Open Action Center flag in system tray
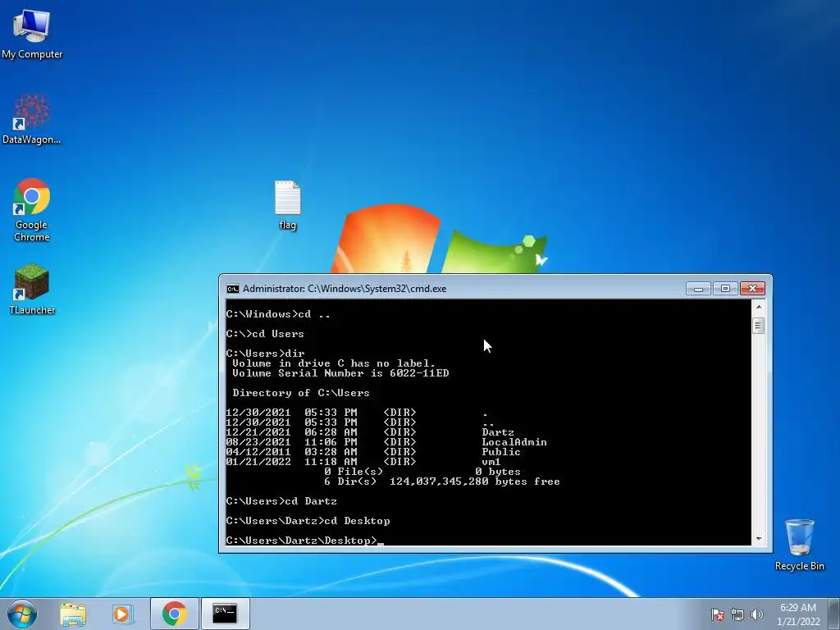The image size is (840, 630). [x=718, y=614]
